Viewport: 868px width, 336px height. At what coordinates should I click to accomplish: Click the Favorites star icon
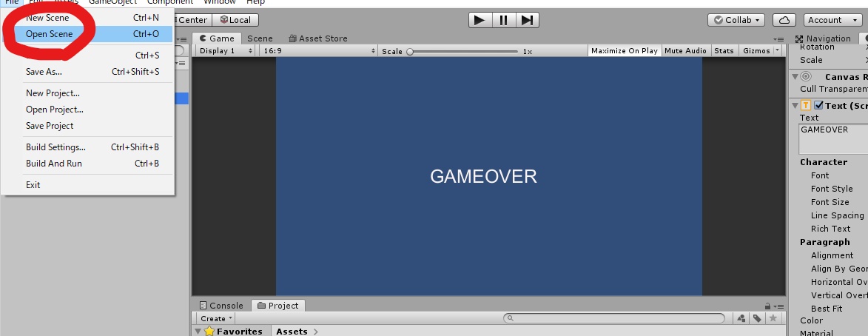coord(209,331)
